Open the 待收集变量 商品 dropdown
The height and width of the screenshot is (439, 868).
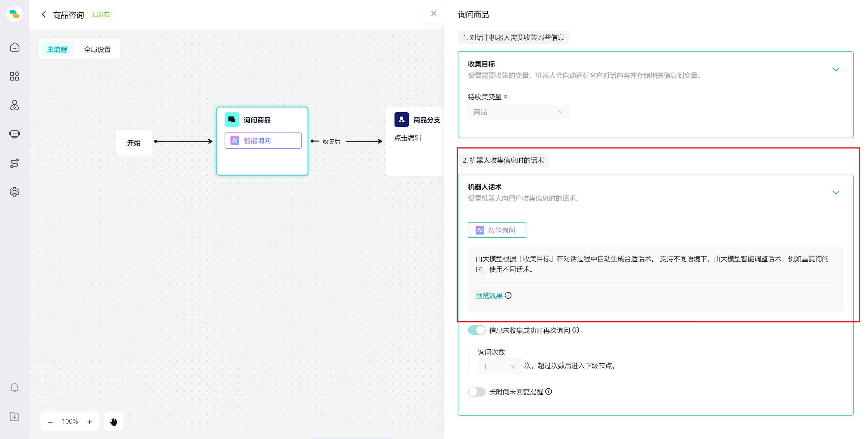click(x=518, y=112)
